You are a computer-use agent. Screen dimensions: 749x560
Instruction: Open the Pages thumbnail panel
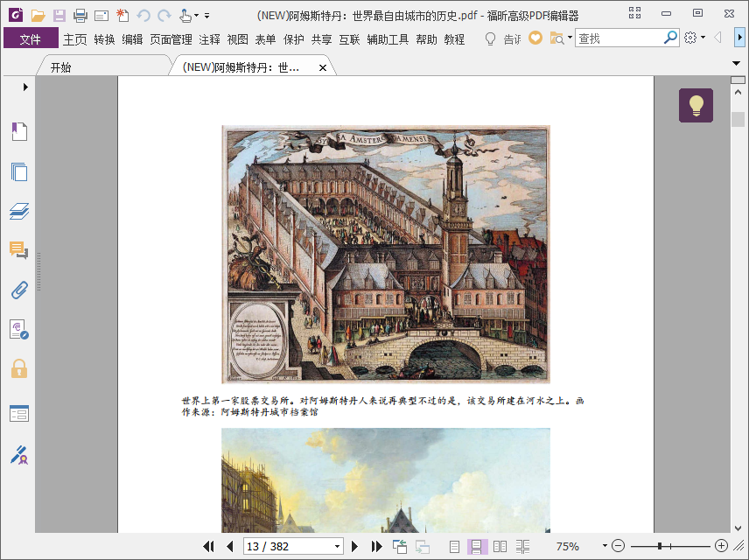[x=19, y=171]
